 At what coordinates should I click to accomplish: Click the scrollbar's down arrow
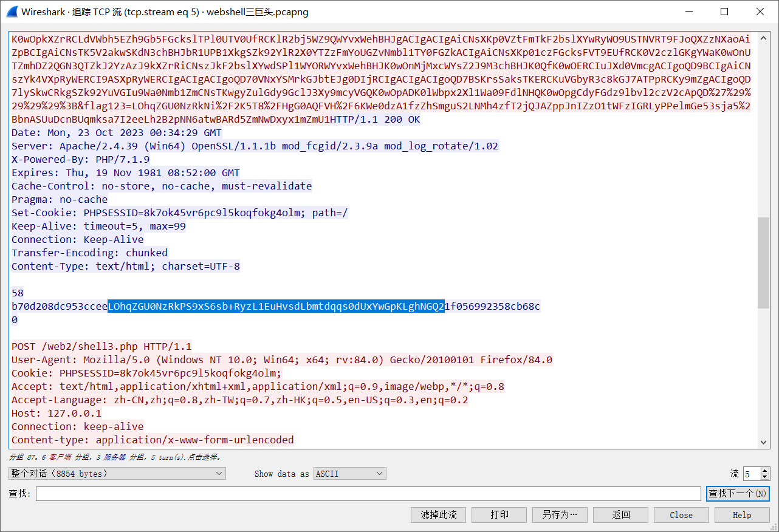click(x=763, y=443)
